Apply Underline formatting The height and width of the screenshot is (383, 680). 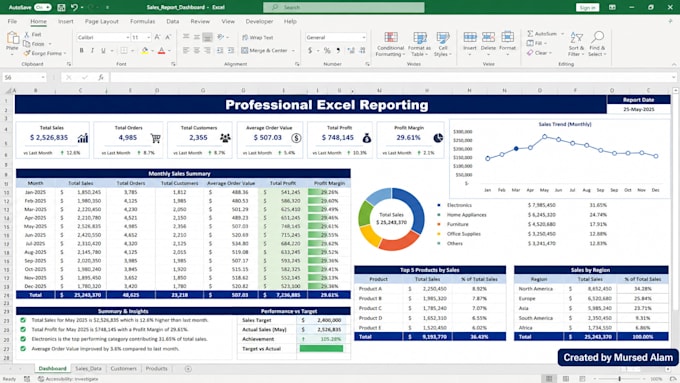[103, 51]
